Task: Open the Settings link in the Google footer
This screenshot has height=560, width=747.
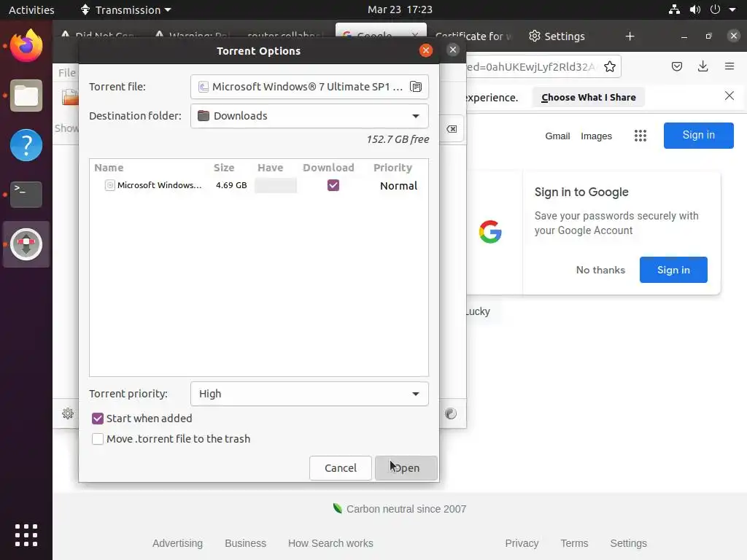Action: [x=628, y=543]
